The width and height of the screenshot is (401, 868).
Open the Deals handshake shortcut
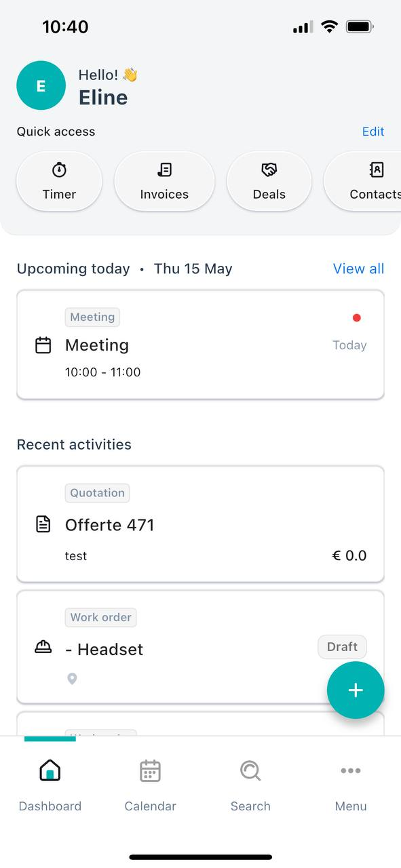pyautogui.click(x=269, y=181)
